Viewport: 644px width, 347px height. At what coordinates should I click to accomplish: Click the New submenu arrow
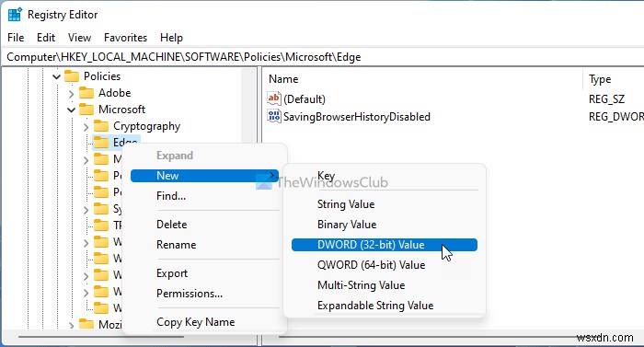272,176
